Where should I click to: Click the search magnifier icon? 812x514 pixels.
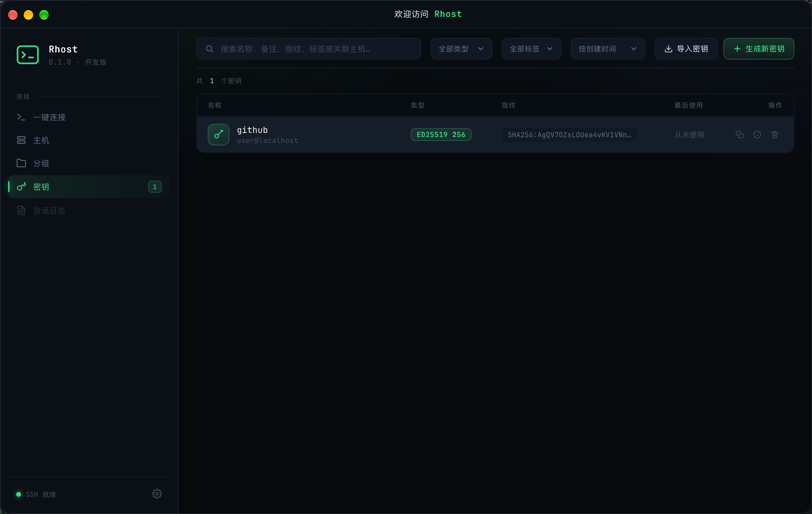click(209, 49)
